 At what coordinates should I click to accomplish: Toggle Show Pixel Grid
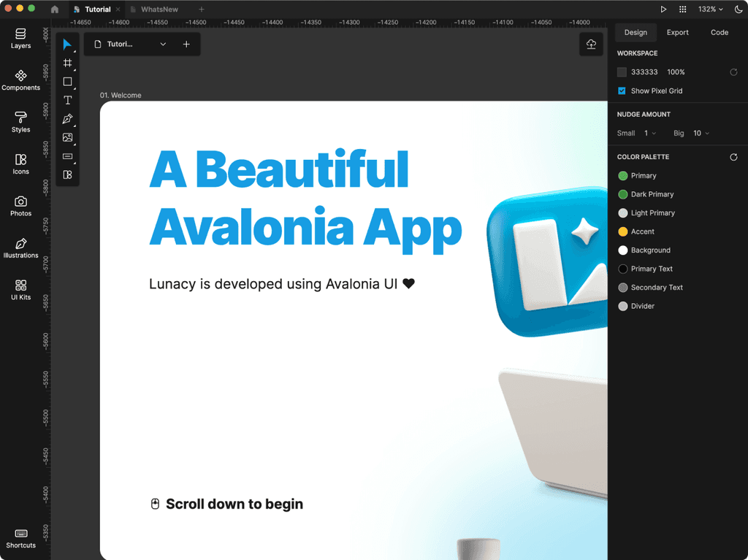(x=622, y=91)
